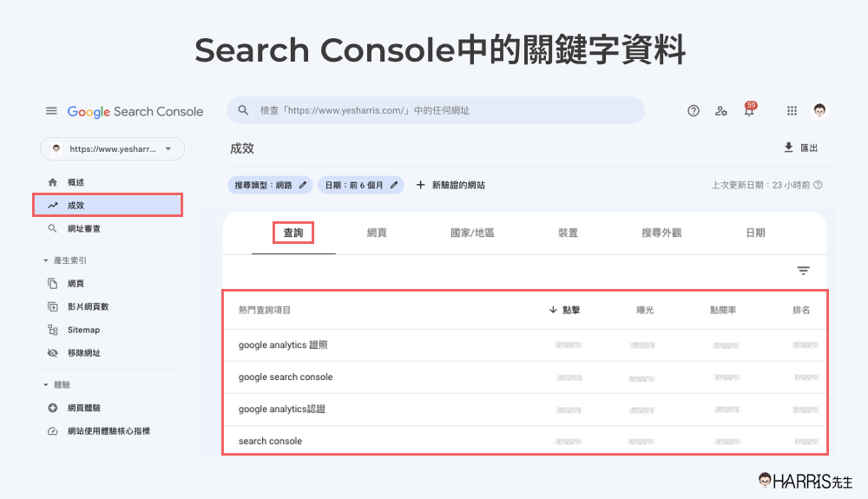Image resolution: width=868 pixels, height=499 pixels.
Task: Click 上次更新日期：23 小時前 text
Action: [760, 185]
